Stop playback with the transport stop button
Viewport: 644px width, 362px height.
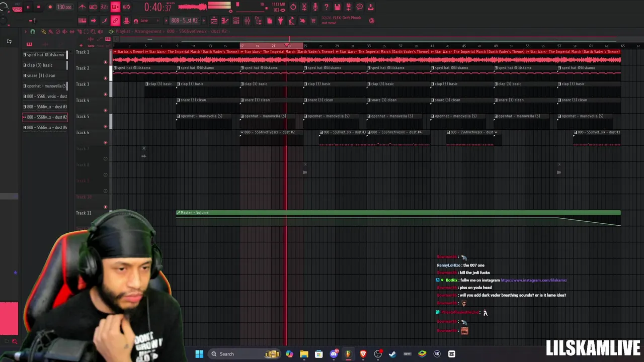(x=38, y=7)
